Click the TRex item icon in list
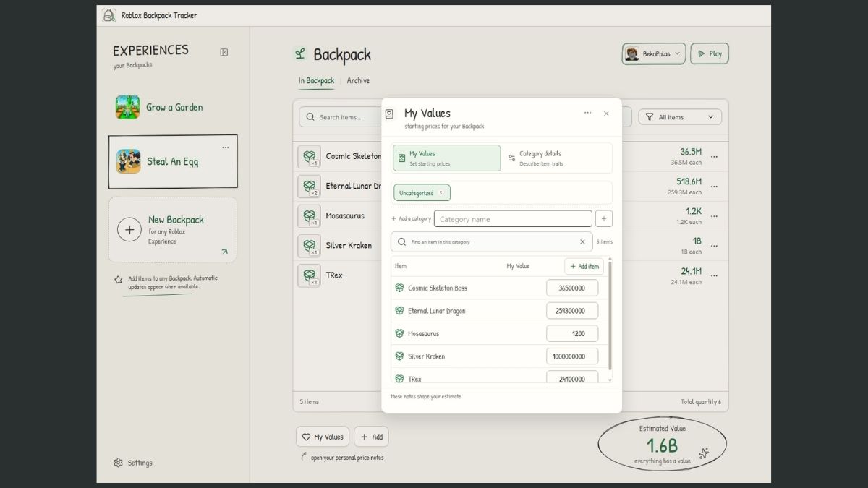This screenshot has height=488, width=868. click(310, 275)
